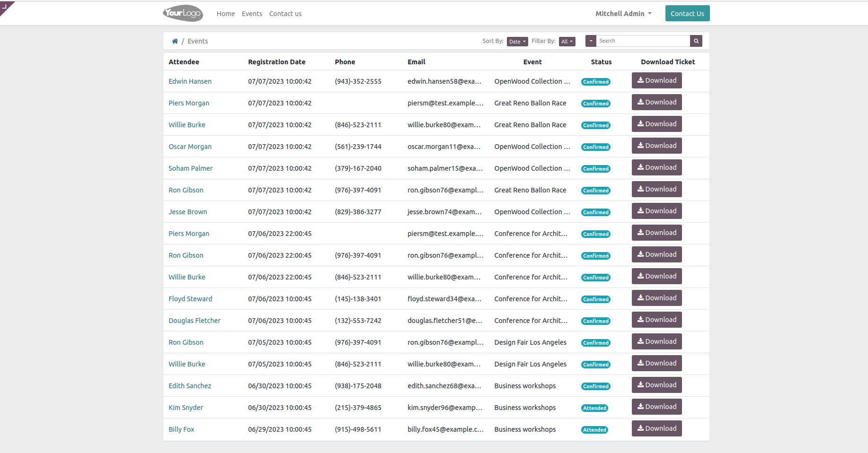The width and height of the screenshot is (868, 453).
Task: Click email edwin.hansen58@exa…
Action: (x=444, y=81)
